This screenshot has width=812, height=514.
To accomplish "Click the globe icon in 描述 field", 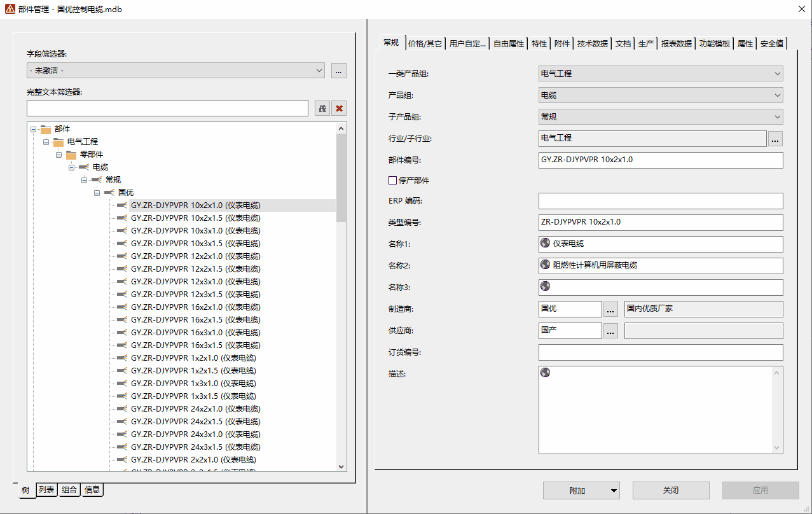I will coord(545,373).
